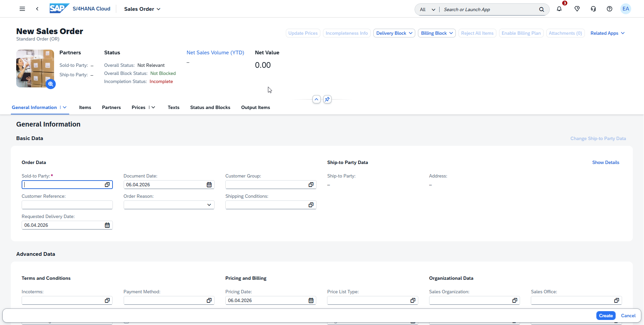Expand the Related Apps dropdown
Viewport: 644px width, 325px height.
click(607, 33)
